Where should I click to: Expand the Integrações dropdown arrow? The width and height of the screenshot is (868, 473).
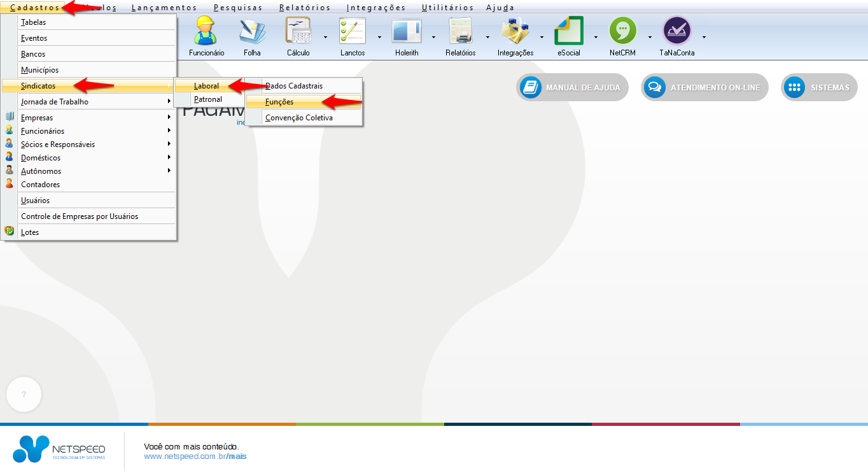[x=542, y=36]
